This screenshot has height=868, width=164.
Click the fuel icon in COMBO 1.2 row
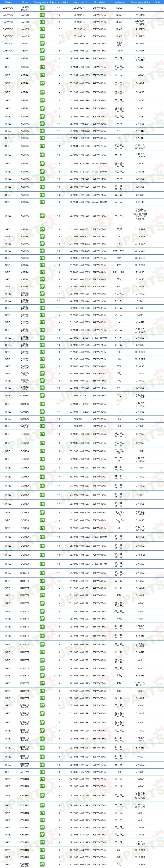42,396
